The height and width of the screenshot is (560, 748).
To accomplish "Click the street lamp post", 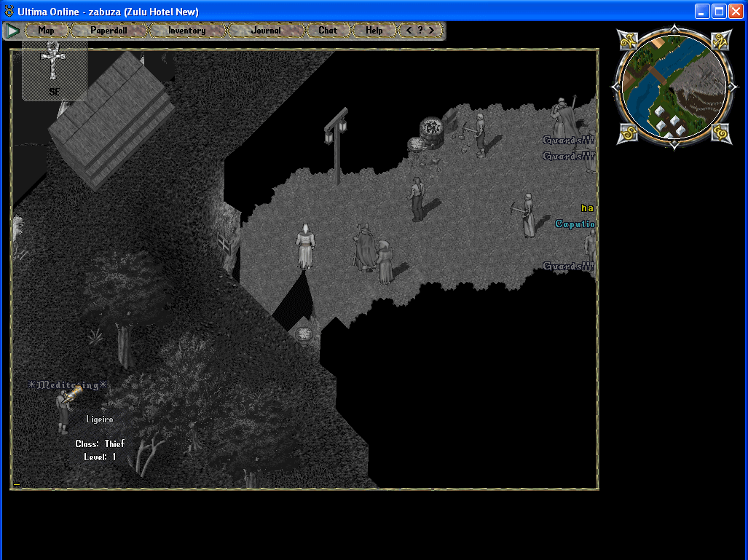I will pyautogui.click(x=337, y=145).
